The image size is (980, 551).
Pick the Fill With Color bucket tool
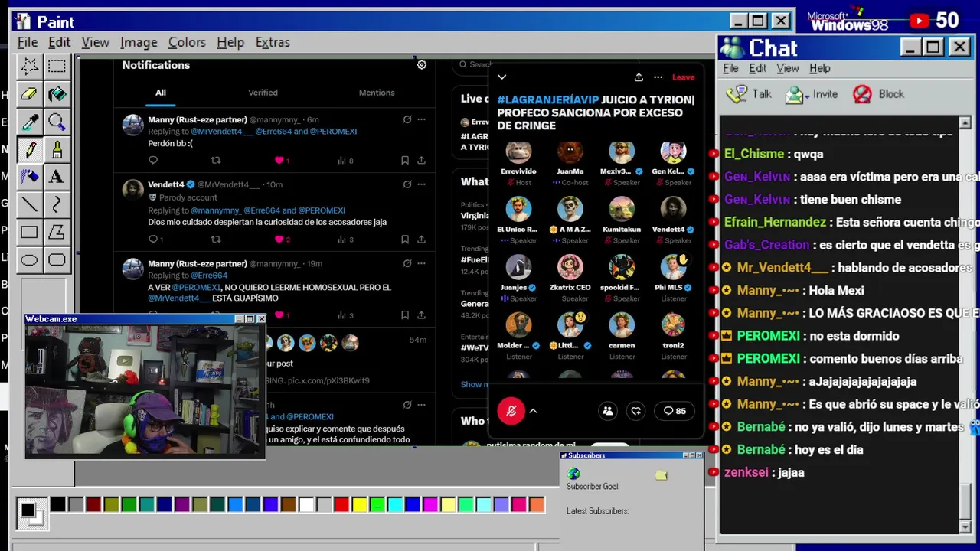(x=57, y=93)
